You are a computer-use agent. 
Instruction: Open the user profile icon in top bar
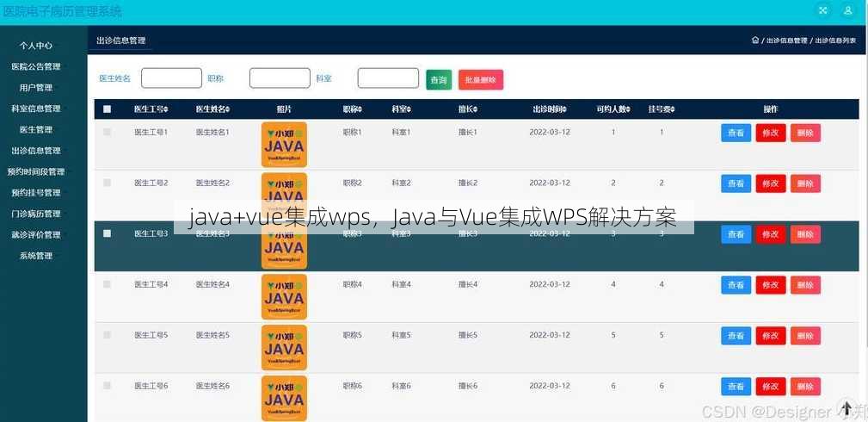[848, 10]
